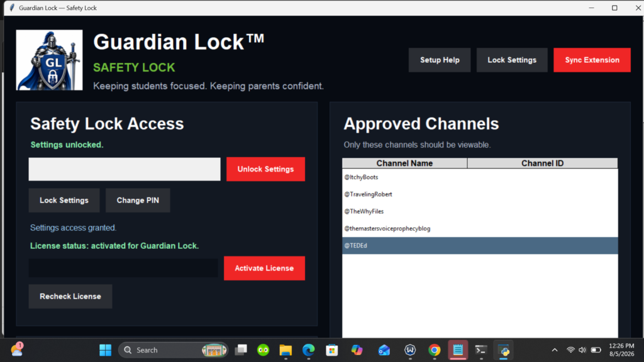Click the volume speaker icon in the tray
This screenshot has width=644, height=362.
coord(582,350)
